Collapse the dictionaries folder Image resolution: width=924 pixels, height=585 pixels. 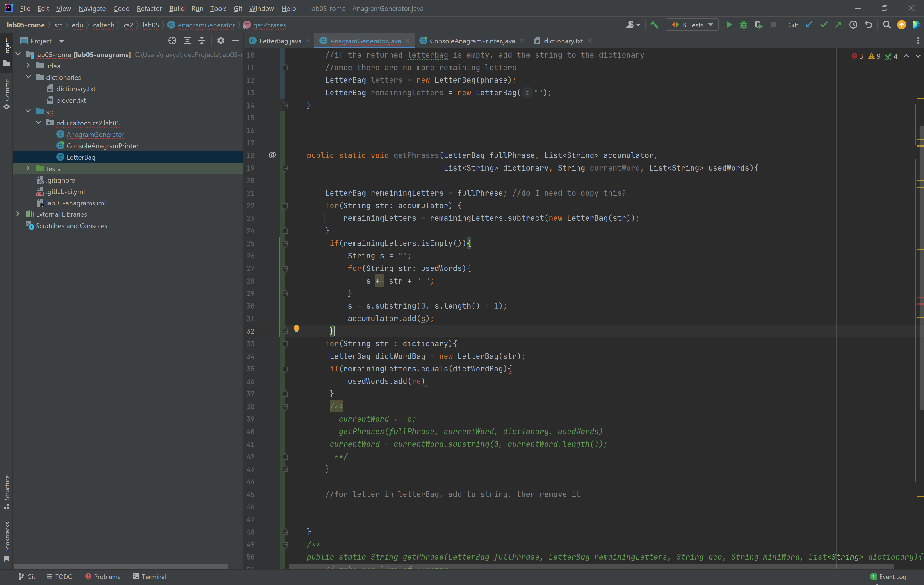[28, 77]
